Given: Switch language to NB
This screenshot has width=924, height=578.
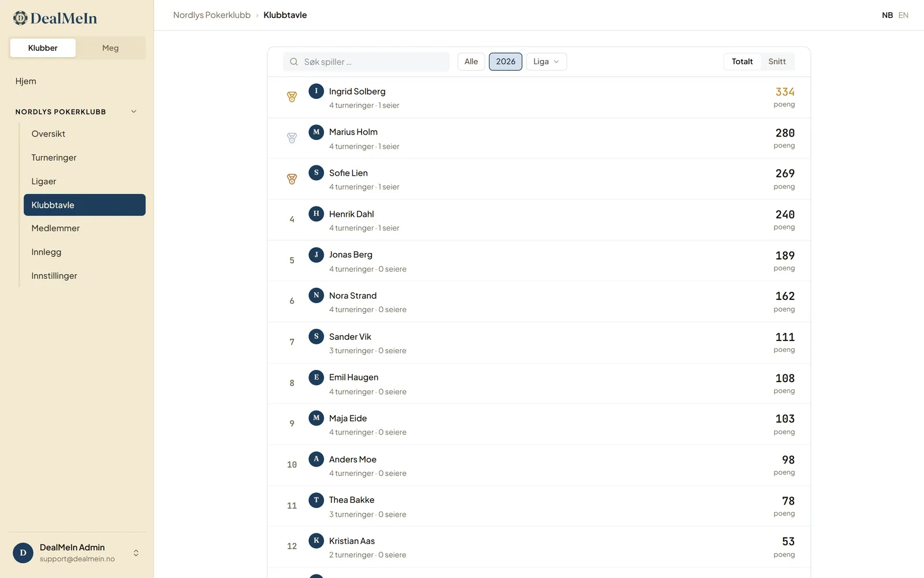Looking at the screenshot, I should pyautogui.click(x=887, y=15).
